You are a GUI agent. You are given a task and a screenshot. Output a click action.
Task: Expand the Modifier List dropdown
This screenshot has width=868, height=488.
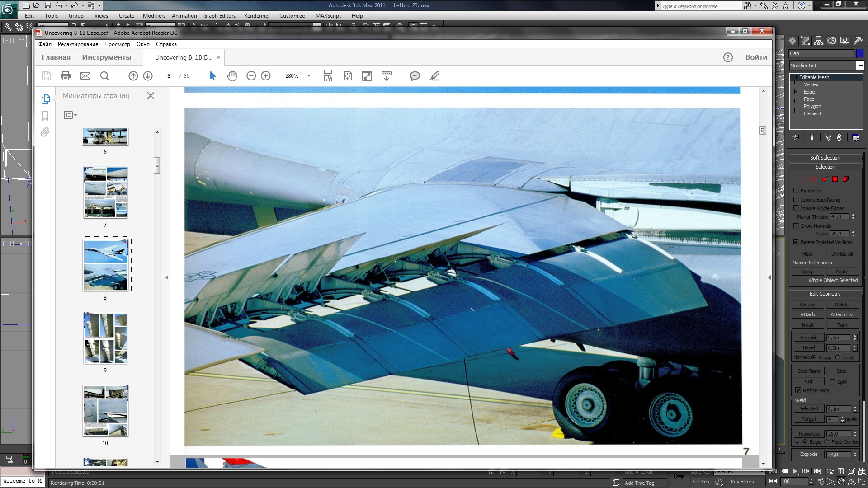[x=860, y=66]
